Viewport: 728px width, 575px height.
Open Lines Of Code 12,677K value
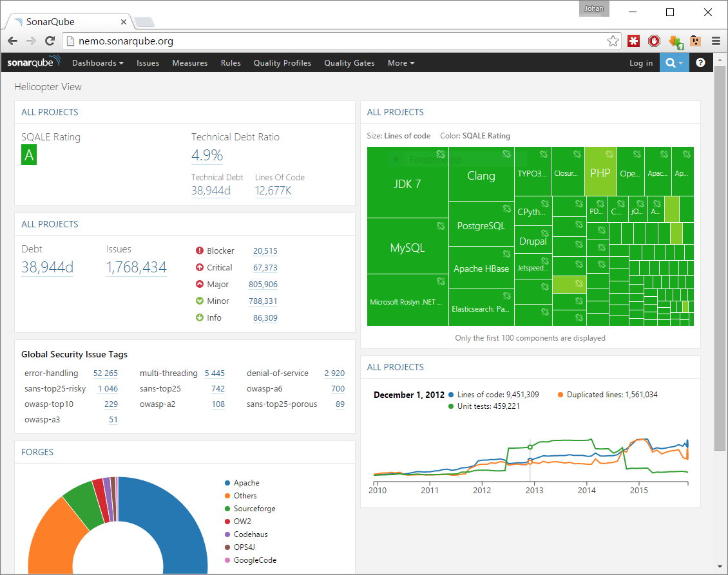[273, 191]
